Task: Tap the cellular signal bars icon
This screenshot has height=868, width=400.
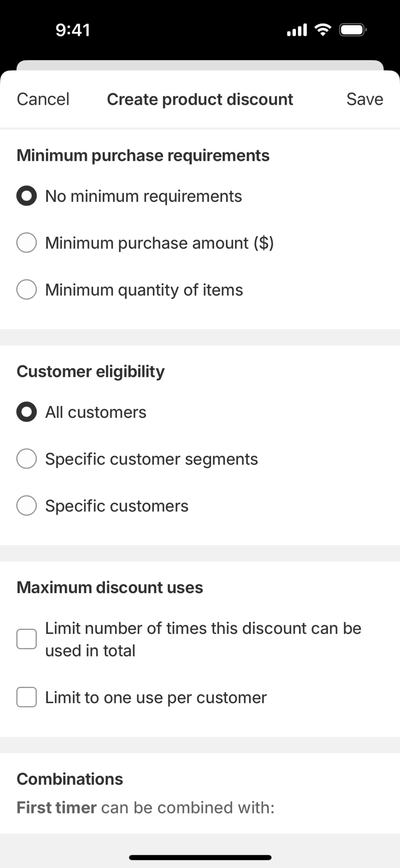Action: [x=297, y=30]
